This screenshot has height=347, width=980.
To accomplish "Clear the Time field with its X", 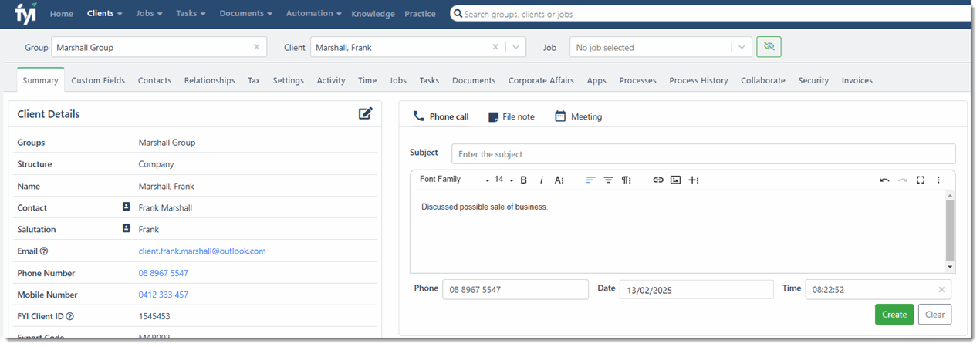I will pyautogui.click(x=941, y=290).
